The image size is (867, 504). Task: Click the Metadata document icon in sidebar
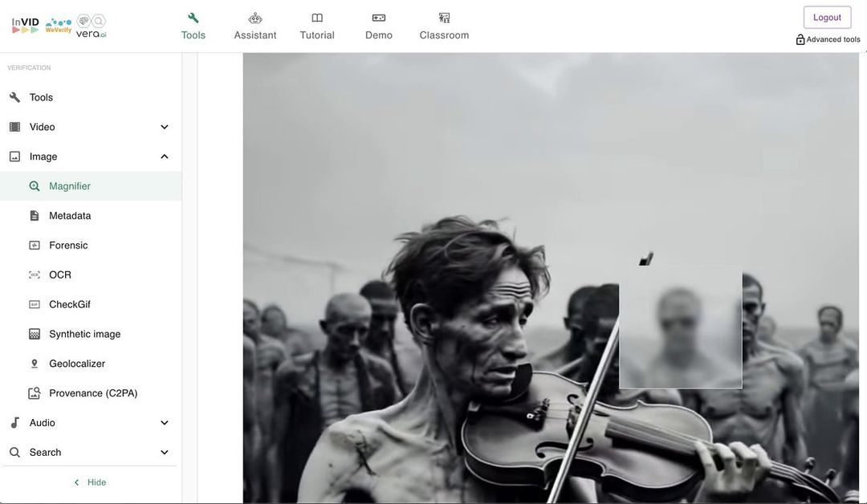[35, 216]
